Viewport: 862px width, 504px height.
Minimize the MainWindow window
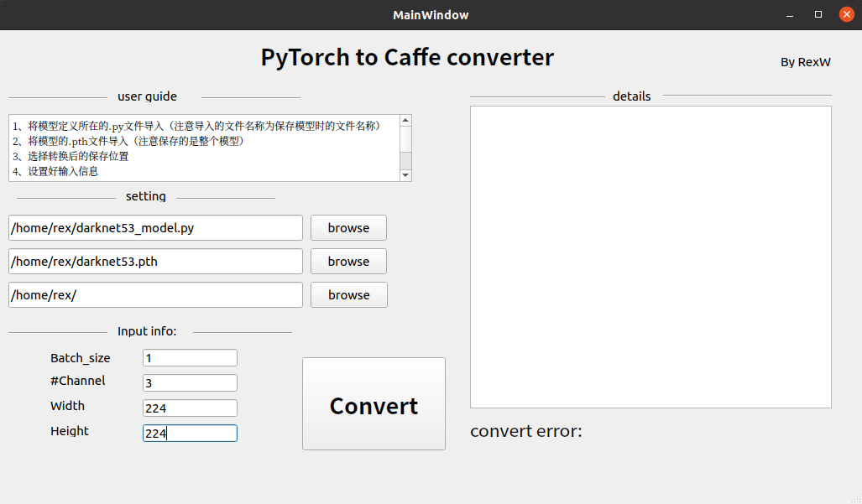790,15
